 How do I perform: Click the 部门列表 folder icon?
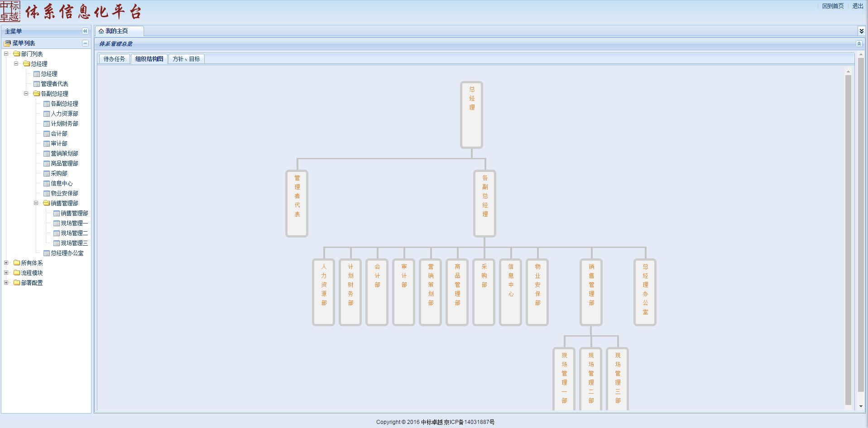17,54
